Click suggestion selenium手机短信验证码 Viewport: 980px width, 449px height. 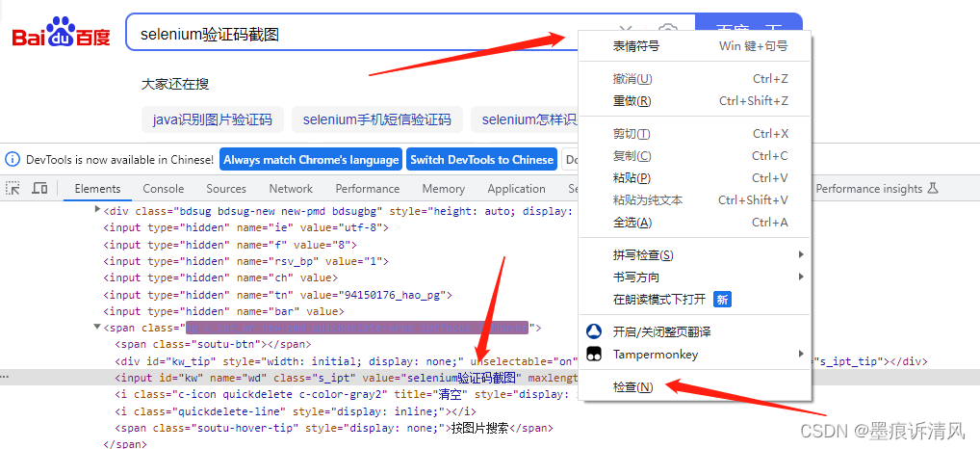point(376,119)
